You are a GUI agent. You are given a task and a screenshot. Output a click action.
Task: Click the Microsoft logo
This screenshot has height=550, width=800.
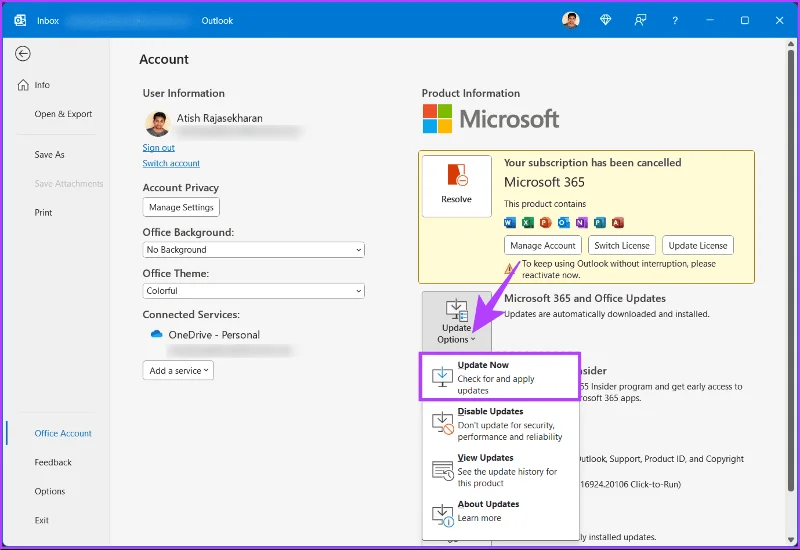(x=491, y=119)
